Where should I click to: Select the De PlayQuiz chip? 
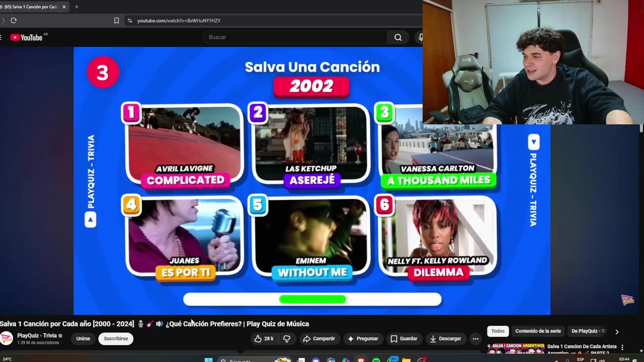pyautogui.click(x=589, y=331)
